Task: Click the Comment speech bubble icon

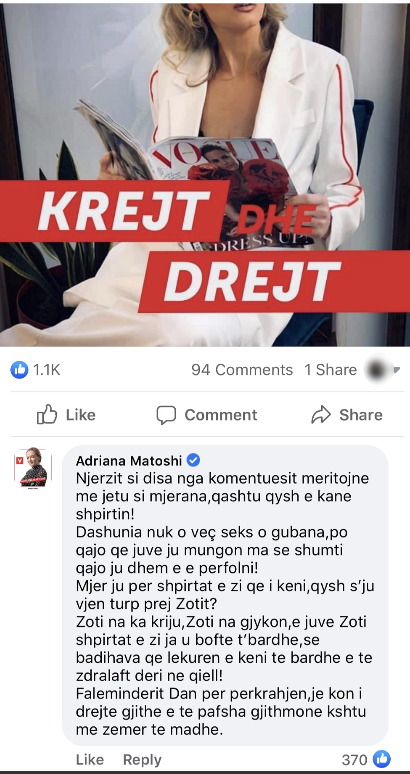Action: [x=166, y=415]
